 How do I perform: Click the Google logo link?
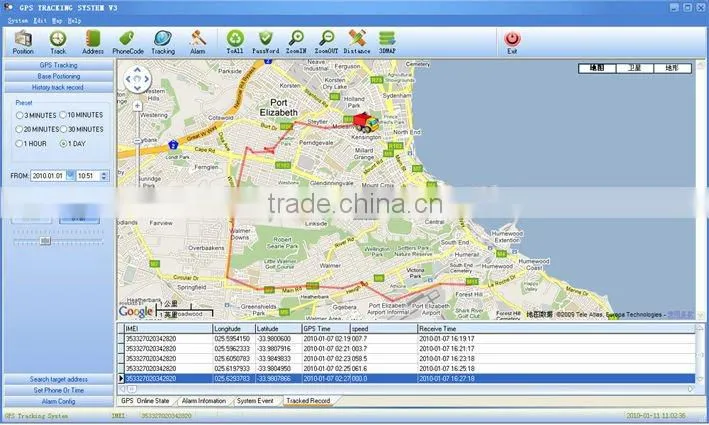pos(136,312)
